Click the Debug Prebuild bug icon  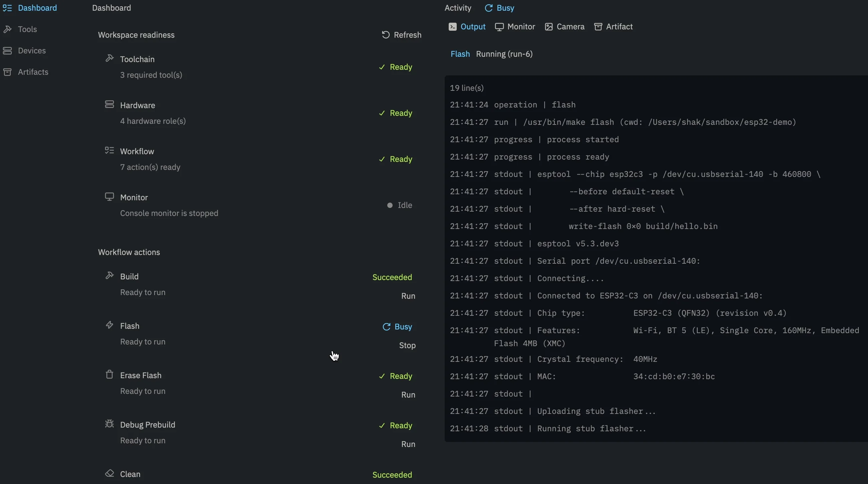pos(110,424)
